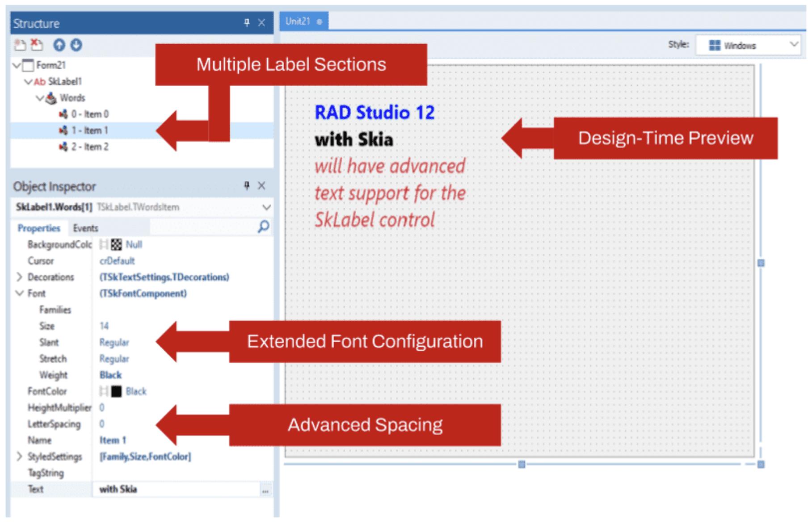
Task: Select '2 - Item 2' in Structure tree
Action: [90, 147]
